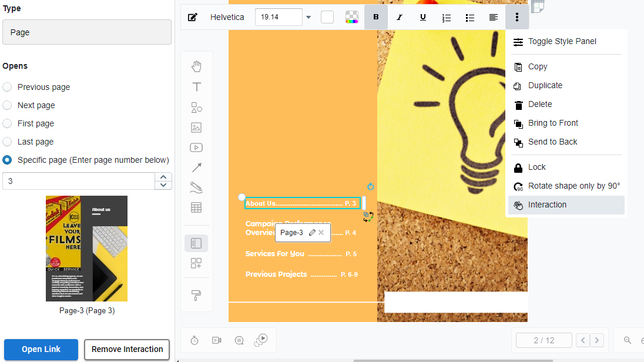Choose the Next page radio button

[x=7, y=105]
